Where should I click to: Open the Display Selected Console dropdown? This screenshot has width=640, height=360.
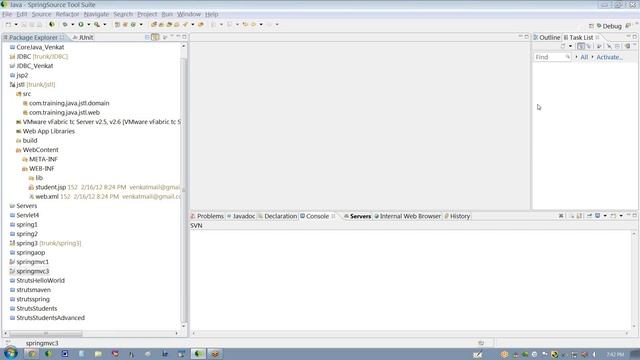click(605, 216)
